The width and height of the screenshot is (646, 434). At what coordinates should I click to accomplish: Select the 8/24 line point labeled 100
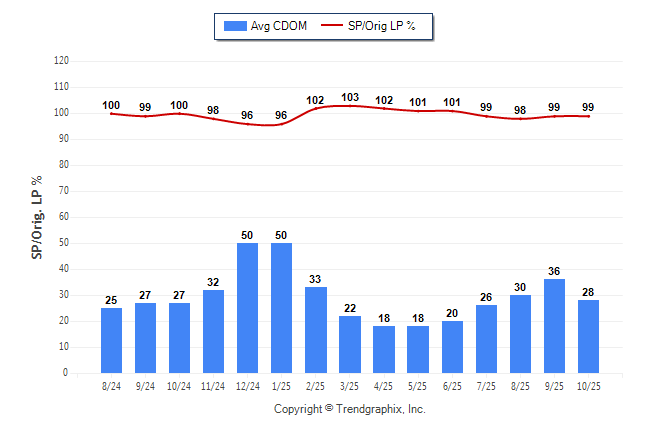click(x=112, y=113)
